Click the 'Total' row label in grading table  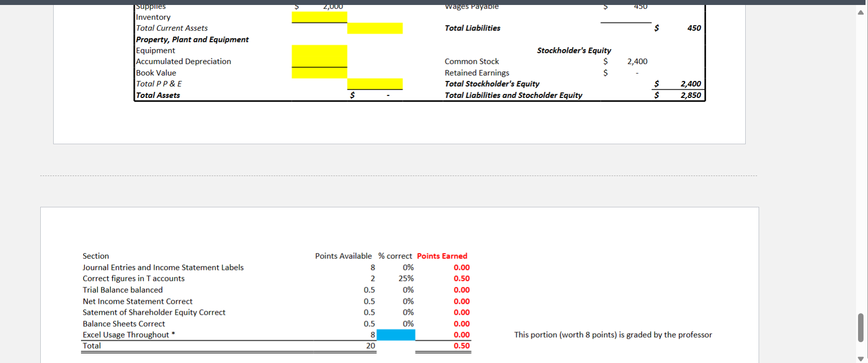coord(91,346)
